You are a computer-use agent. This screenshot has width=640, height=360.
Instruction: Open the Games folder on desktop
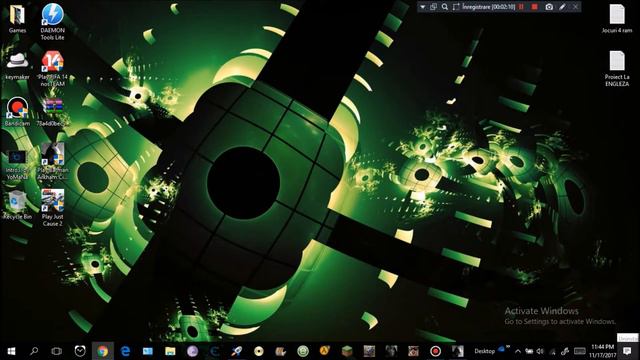pyautogui.click(x=17, y=18)
